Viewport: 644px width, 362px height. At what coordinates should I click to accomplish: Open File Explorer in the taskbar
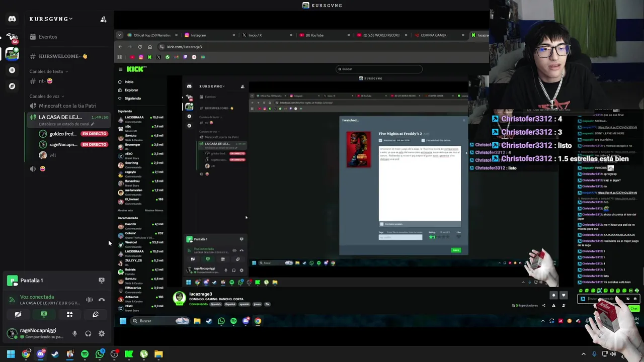(x=158, y=354)
